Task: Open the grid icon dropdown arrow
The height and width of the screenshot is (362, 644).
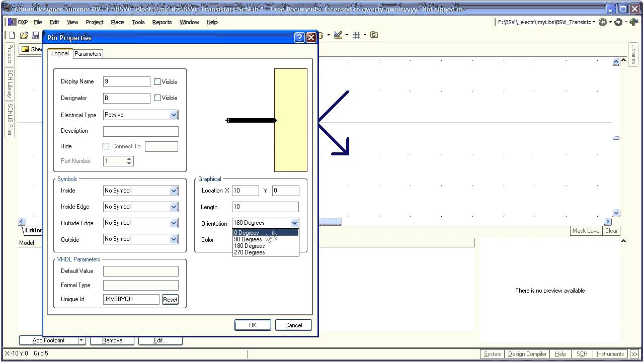Action: click(365, 35)
